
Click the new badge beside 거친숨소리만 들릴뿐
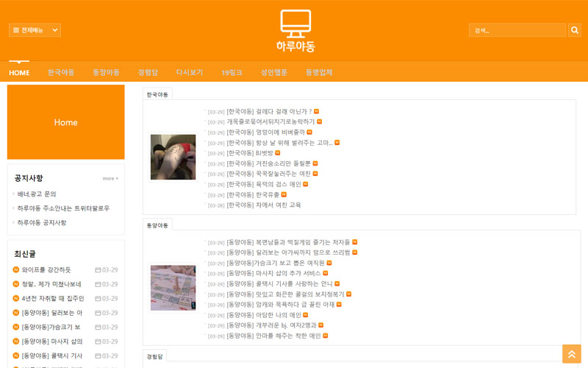coord(315,163)
